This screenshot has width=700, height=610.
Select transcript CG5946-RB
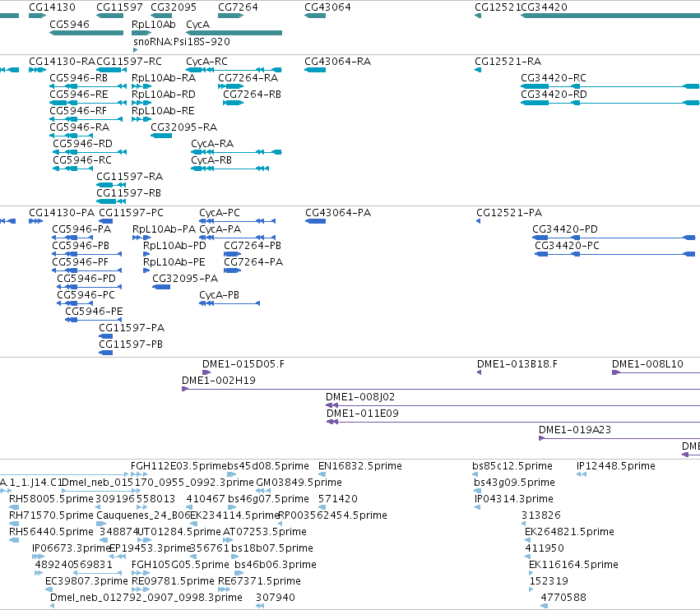[79, 77]
